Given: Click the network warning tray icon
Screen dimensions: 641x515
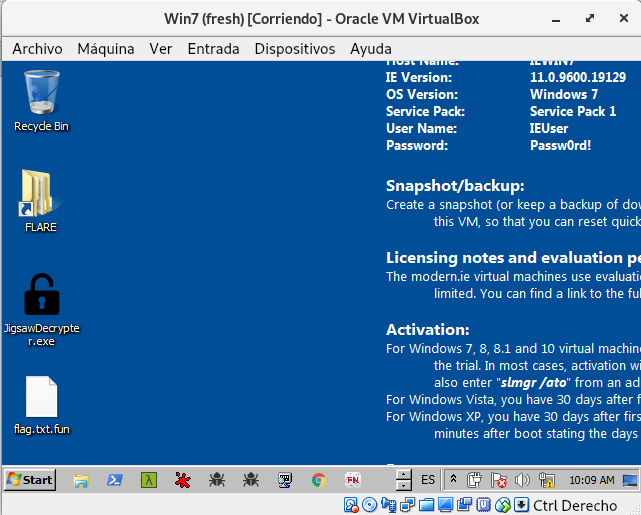Looking at the screenshot, I should [x=547, y=480].
